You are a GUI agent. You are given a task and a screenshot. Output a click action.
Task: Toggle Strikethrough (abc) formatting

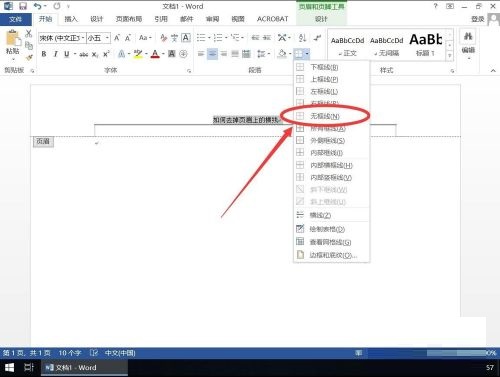[x=84, y=54]
